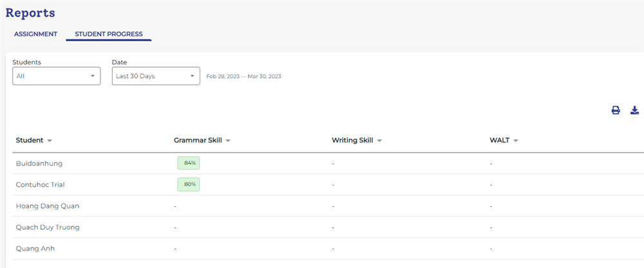Sort by Grammar Skill column arrow
The height and width of the screenshot is (268, 644).
[228, 140]
